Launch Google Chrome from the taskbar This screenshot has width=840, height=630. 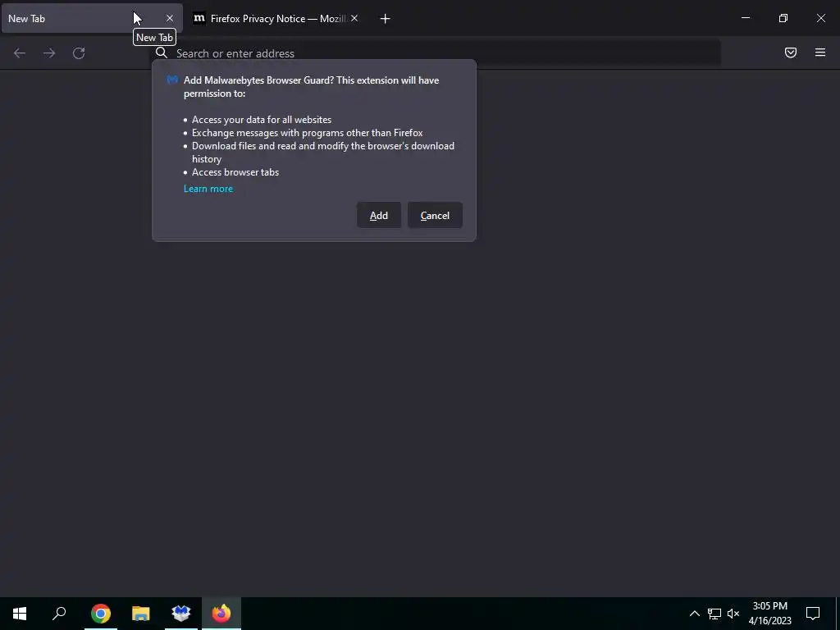tap(101, 614)
